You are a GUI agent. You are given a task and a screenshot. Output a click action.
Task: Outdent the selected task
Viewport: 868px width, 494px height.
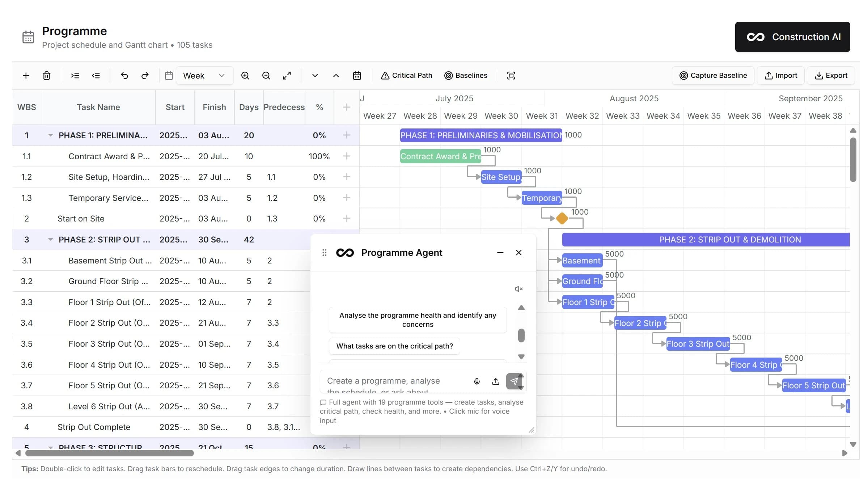pos(96,75)
